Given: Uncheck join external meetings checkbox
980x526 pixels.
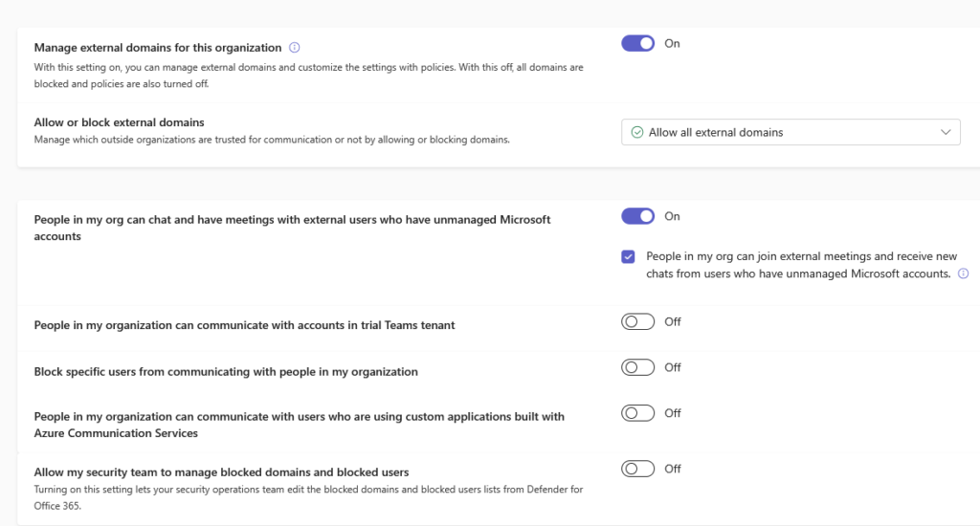Looking at the screenshot, I should click(628, 256).
